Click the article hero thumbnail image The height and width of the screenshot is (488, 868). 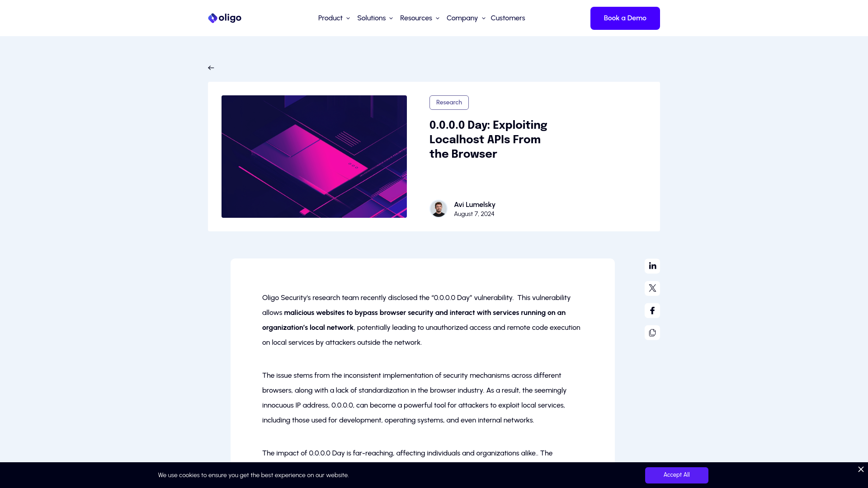pos(314,156)
